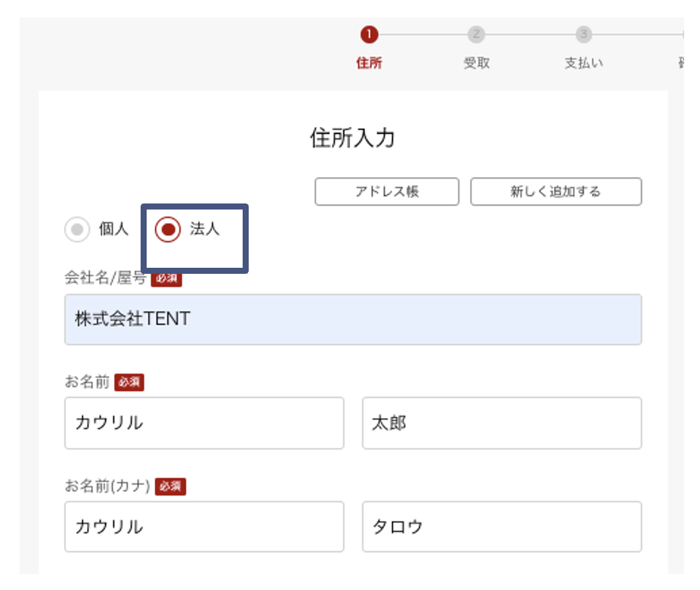
Task: Click the step 1 circle indicator
Action: pyautogui.click(x=369, y=35)
